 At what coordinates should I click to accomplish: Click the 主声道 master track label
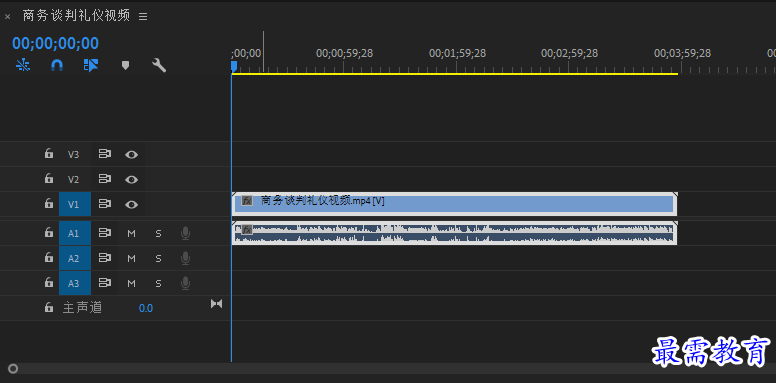82,308
